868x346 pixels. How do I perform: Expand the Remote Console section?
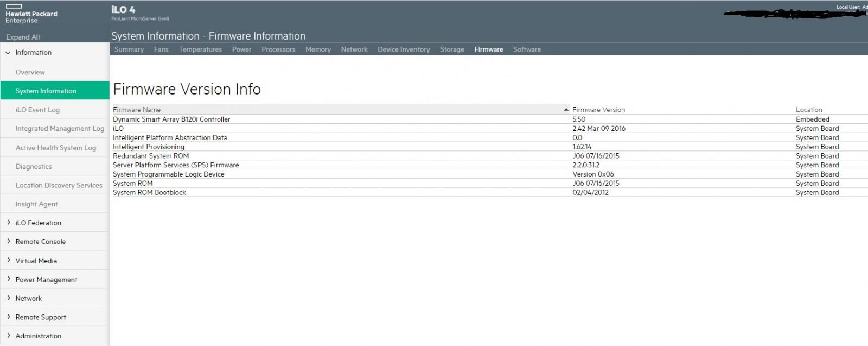[9, 242]
